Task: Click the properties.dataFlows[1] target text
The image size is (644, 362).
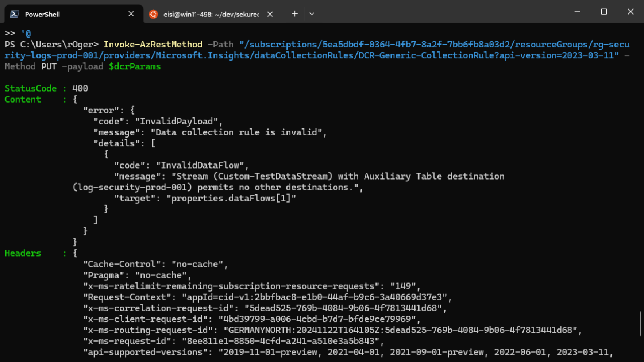Action: tap(231, 198)
